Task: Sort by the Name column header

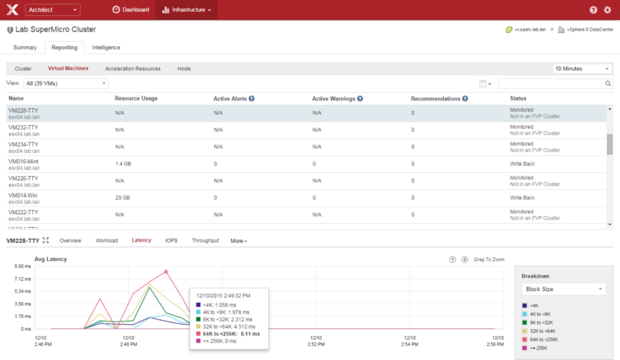Action: (x=16, y=98)
